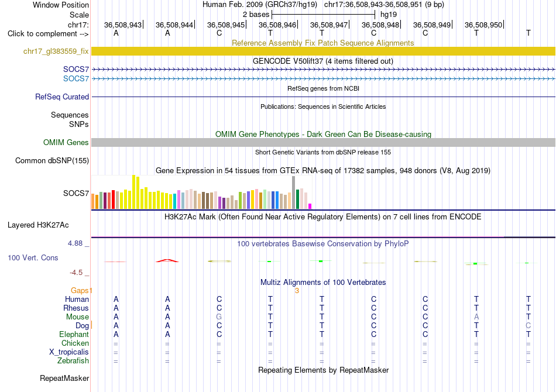
Task: Click '100 vertebrates Basewise Conservation by PhyloP' title
Action: (323, 243)
